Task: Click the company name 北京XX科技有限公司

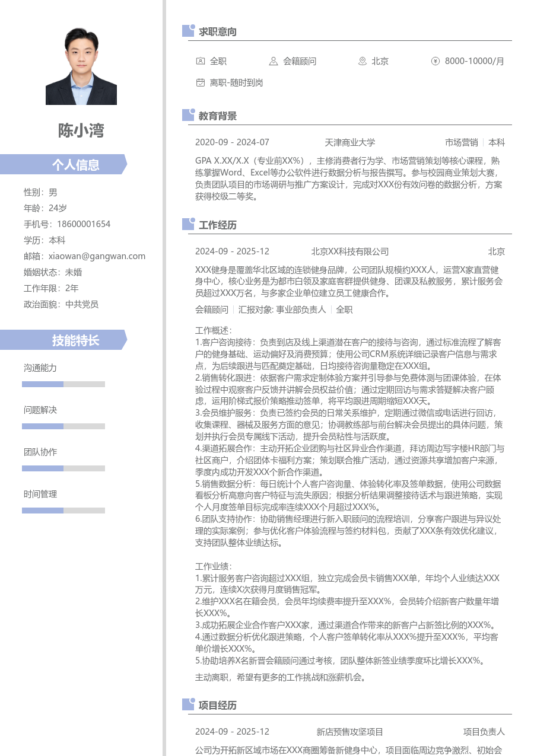Action: 349,251
